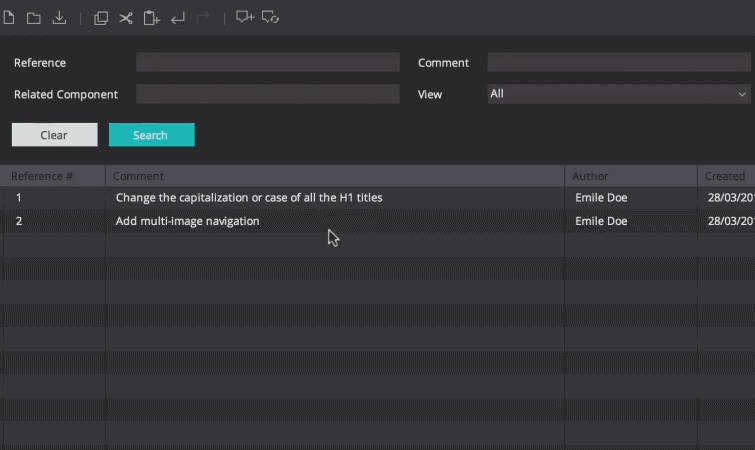Image resolution: width=755 pixels, height=450 pixels.
Task: Click Emile Doe author in row 2
Action: coord(601,221)
